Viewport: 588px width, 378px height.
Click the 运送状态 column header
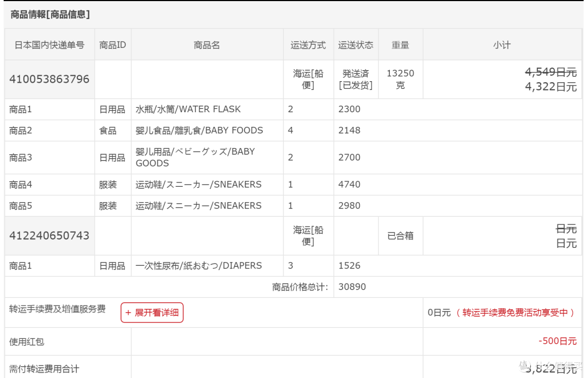click(x=356, y=45)
